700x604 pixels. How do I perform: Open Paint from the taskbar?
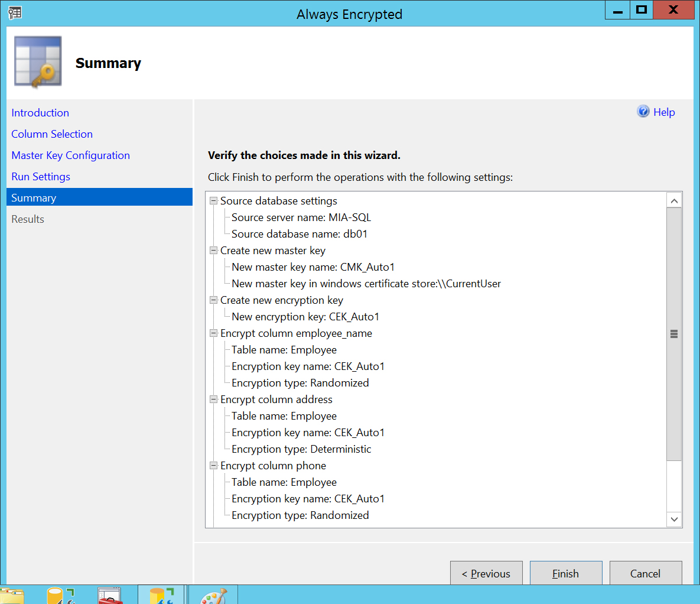pos(213,596)
